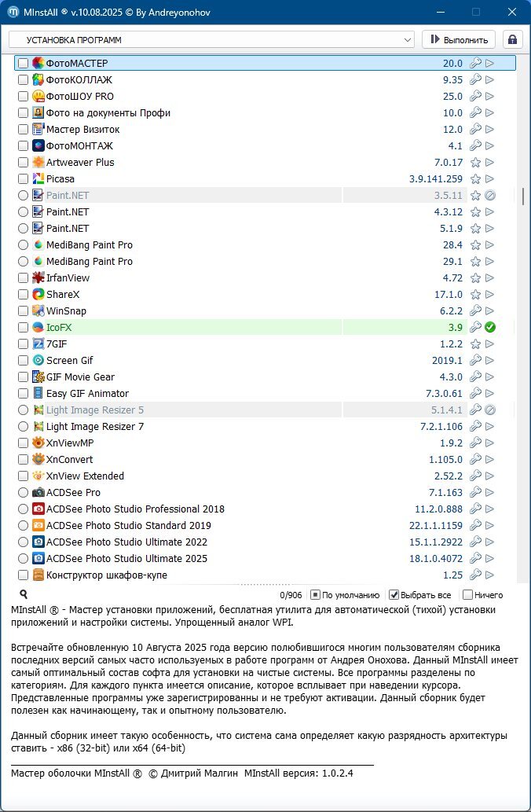Click the version 3.9.141.259 value

pyautogui.click(x=436, y=179)
